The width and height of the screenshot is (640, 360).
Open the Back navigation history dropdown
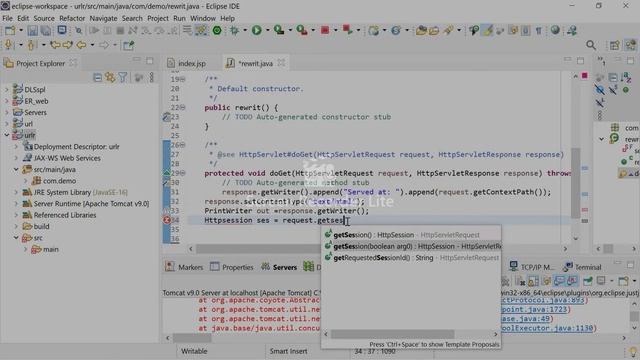(92, 45)
